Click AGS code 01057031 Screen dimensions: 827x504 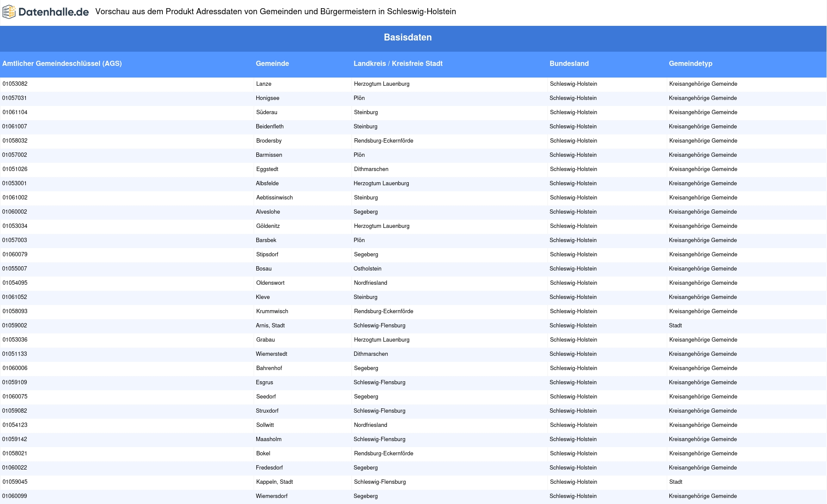(x=14, y=98)
